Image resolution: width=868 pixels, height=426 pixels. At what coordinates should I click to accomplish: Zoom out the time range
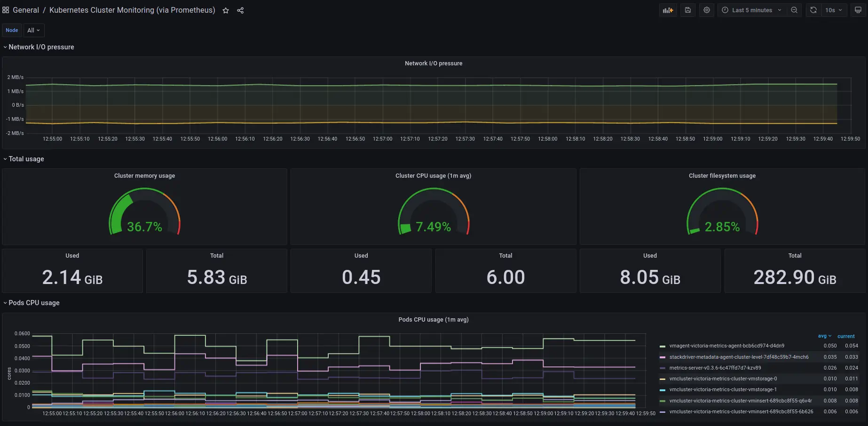click(x=794, y=10)
